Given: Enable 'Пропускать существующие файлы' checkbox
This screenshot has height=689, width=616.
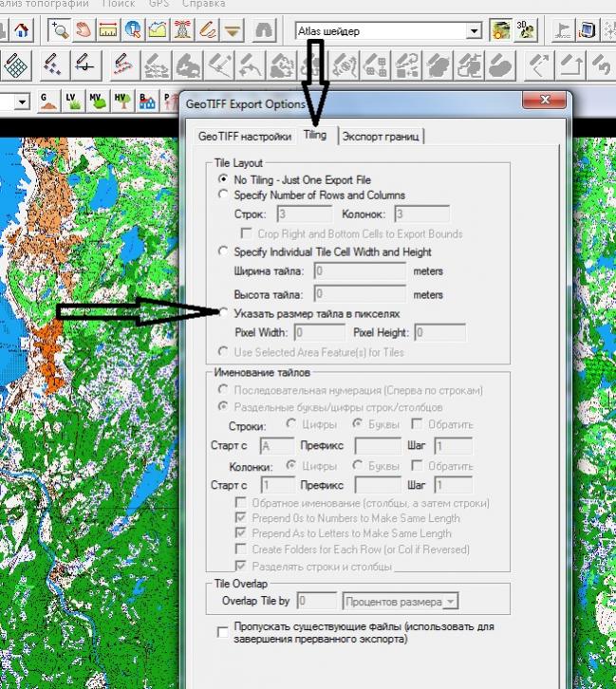Looking at the screenshot, I should pos(223,631).
